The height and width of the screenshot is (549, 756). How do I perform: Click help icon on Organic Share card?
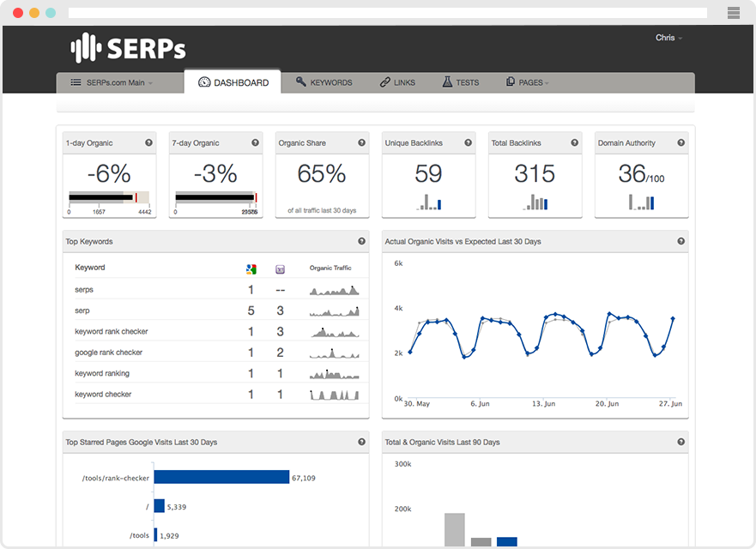361,142
